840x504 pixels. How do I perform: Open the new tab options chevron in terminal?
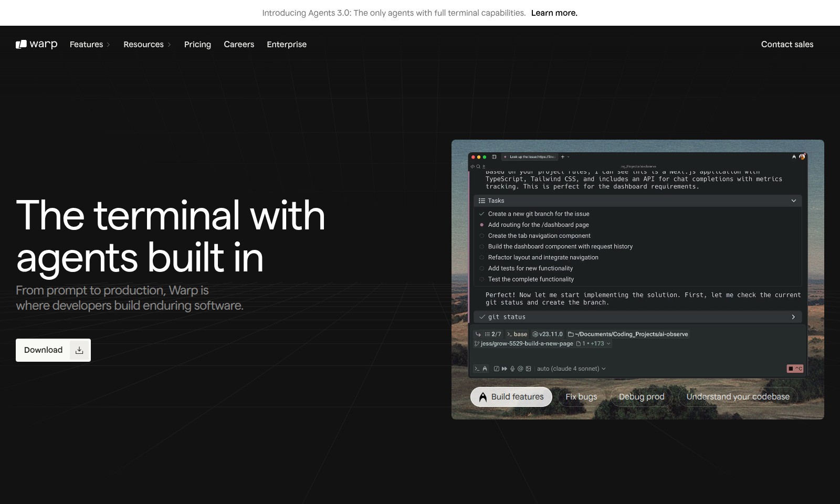click(568, 157)
